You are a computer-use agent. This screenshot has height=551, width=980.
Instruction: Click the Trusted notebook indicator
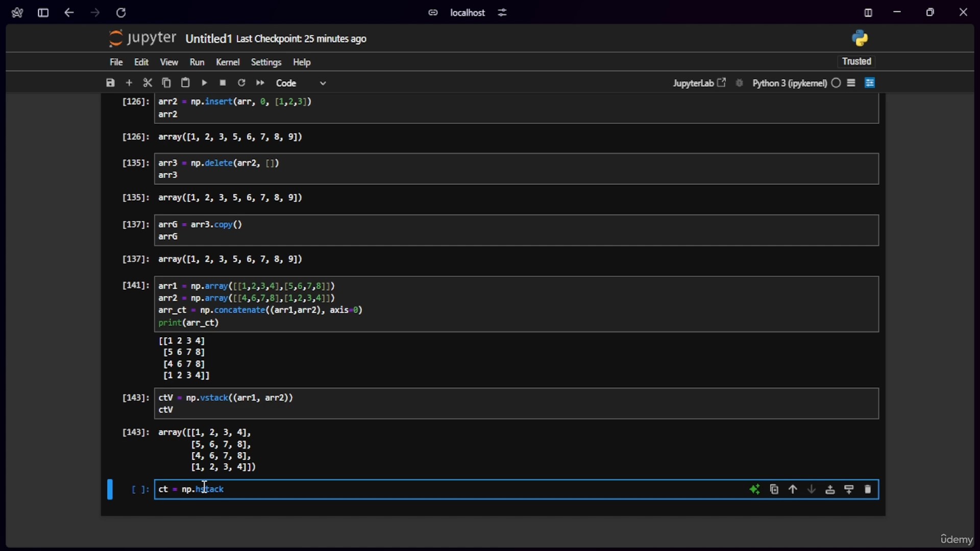click(x=857, y=62)
